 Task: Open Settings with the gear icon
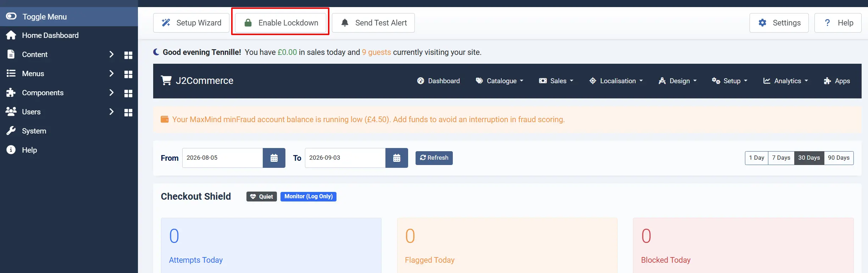(x=779, y=23)
